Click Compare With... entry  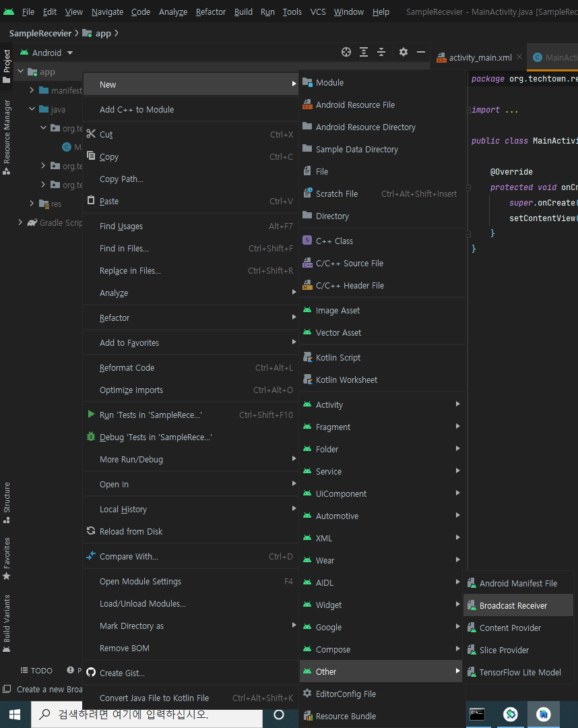191,556
